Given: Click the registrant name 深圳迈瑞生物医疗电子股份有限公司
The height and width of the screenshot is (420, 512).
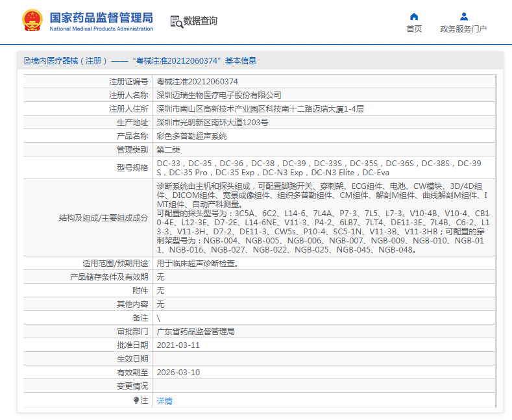Looking at the screenshot, I should pyautogui.click(x=219, y=95).
